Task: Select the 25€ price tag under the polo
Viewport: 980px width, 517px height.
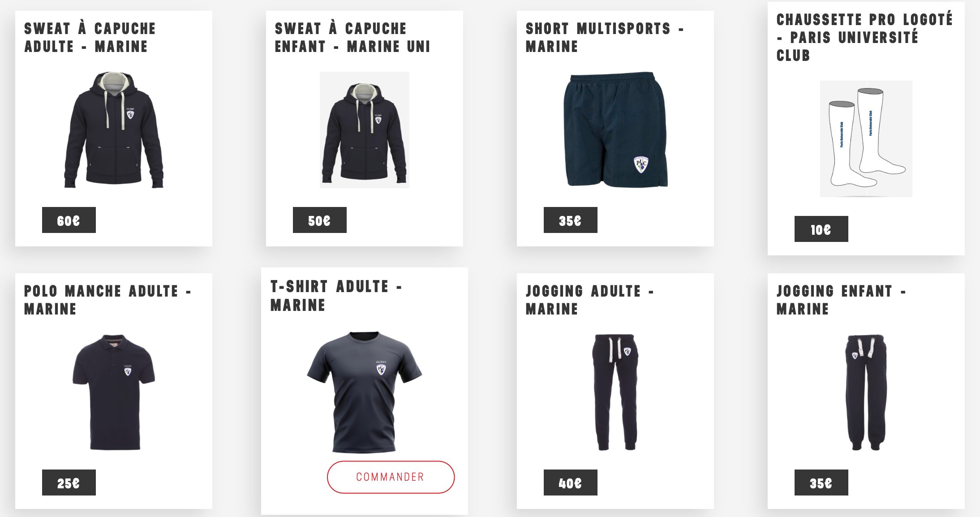Action: 69,483
